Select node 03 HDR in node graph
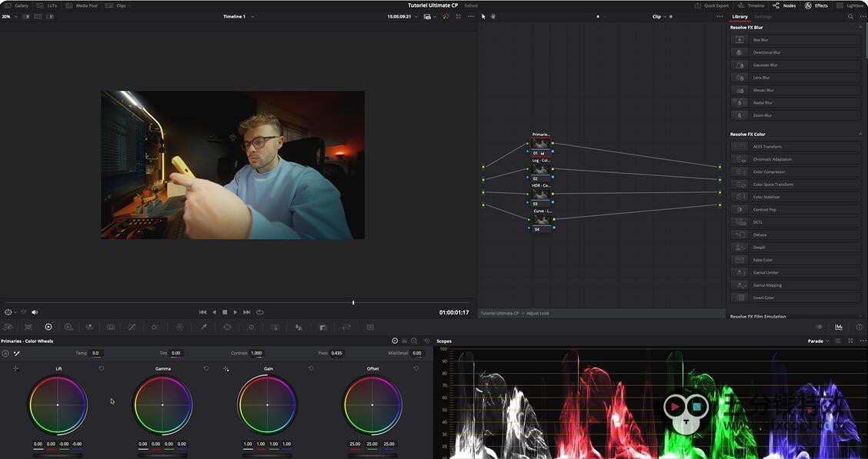Image resolution: width=868 pixels, height=459 pixels. click(541, 195)
